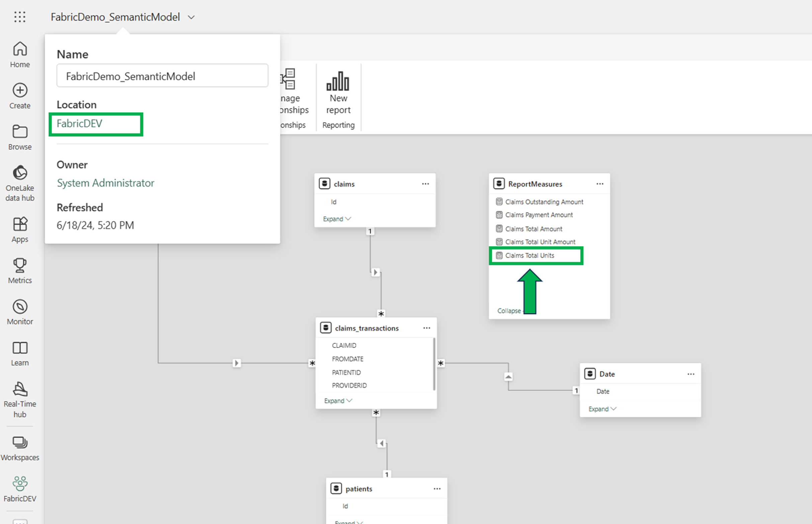Open the FabricDEV workspace sidebar icon

[x=20, y=489]
